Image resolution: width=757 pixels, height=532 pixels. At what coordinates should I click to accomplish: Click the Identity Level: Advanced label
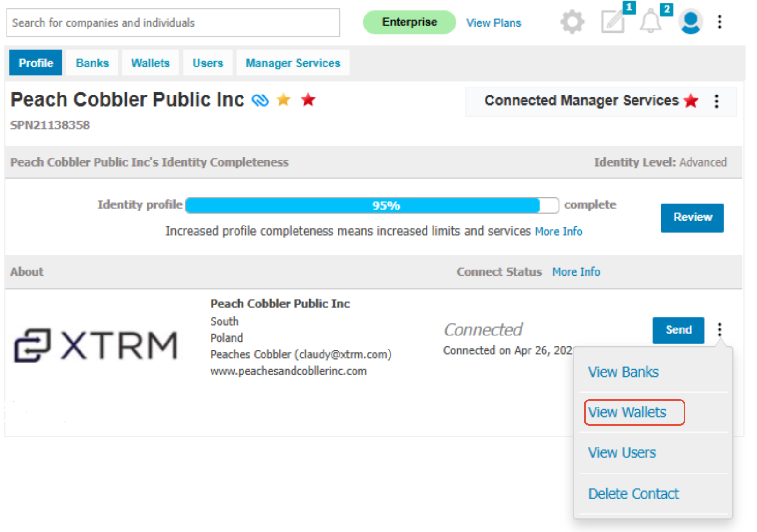click(660, 162)
